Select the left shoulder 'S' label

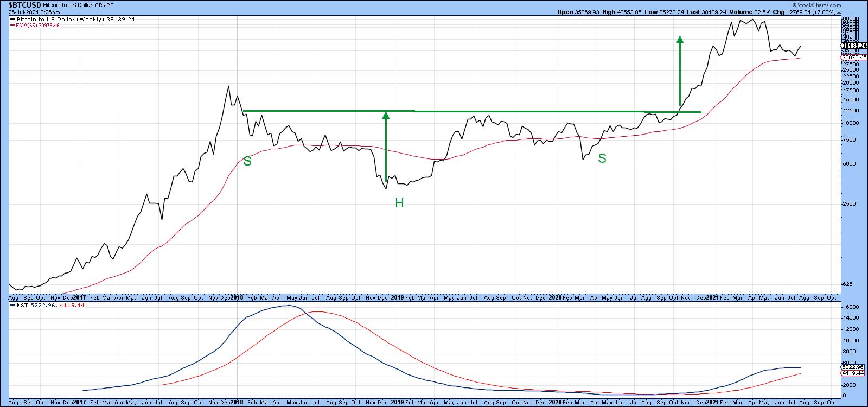point(247,161)
